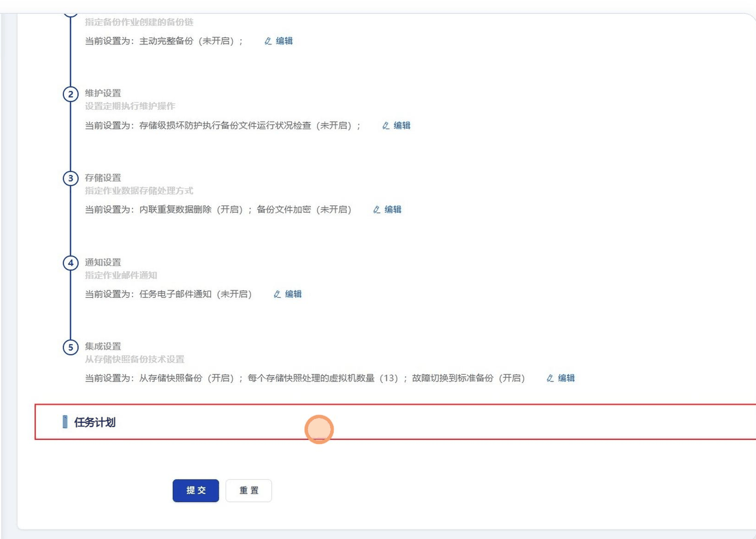The image size is (756, 539).
Task: Click text 每个存储快照处理的虚拟机数量（13）
Action: [323, 378]
